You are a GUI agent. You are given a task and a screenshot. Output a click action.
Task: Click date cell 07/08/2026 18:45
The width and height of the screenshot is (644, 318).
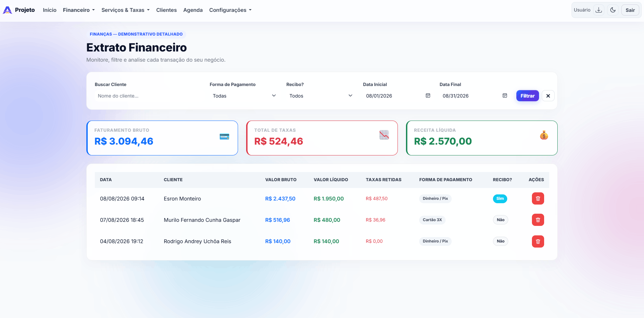(x=122, y=220)
